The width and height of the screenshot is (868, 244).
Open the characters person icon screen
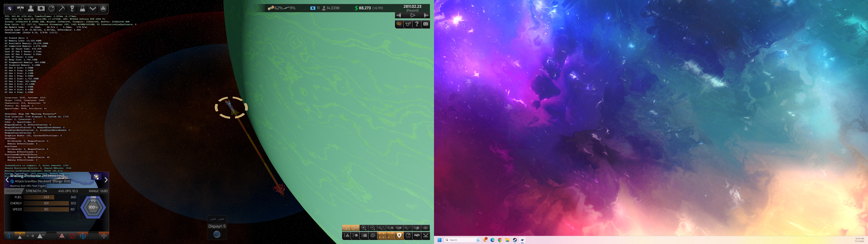point(31,8)
